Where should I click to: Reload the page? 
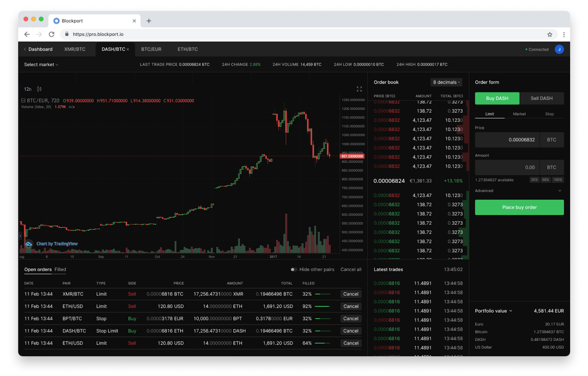[51, 34]
